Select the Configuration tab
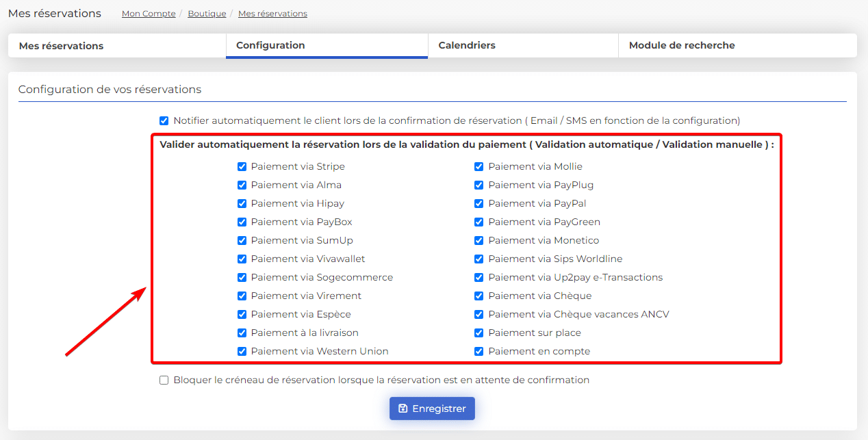 (x=327, y=46)
